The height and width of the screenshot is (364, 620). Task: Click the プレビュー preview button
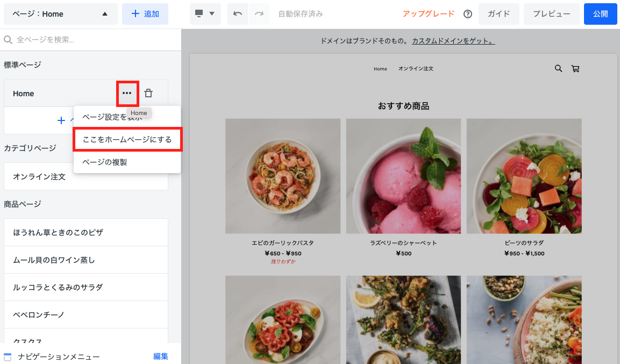point(552,14)
